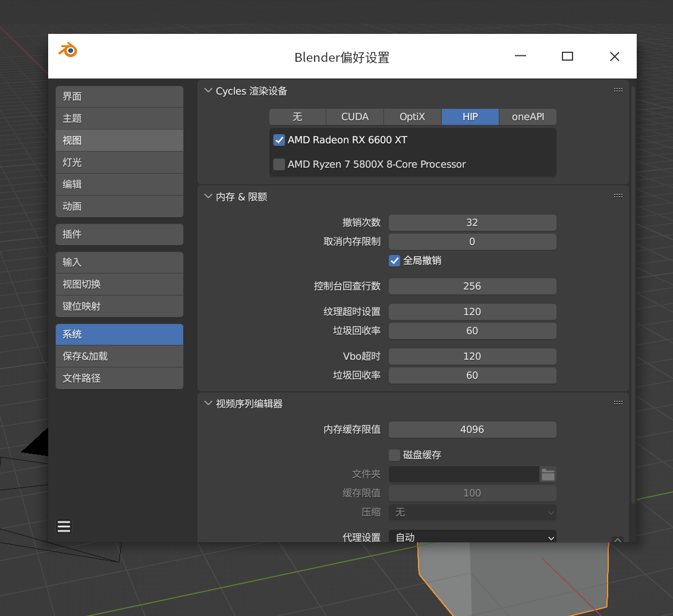Viewport: 673px width, 616px height.
Task: Click the Blender logo in the title bar
Action: (x=67, y=50)
